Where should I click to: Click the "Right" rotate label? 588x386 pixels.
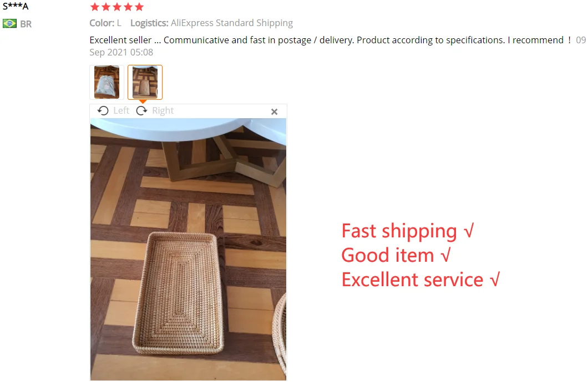coord(163,110)
